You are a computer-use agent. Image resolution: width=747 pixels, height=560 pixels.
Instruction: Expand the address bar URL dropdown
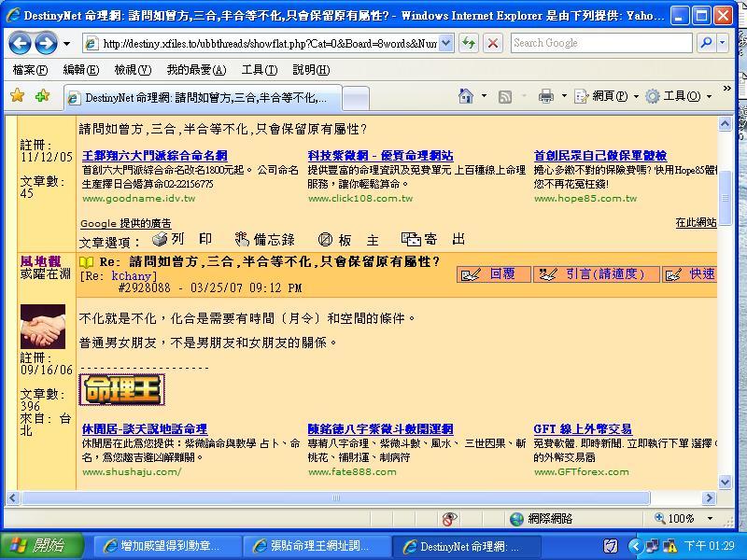(x=445, y=43)
